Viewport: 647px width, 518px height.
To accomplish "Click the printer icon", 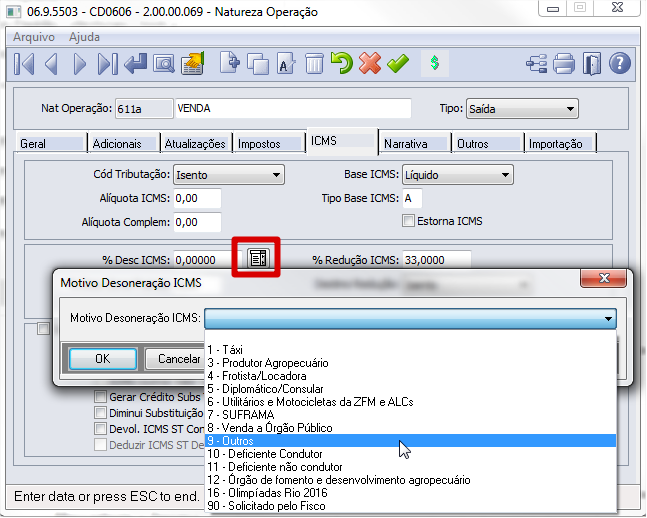I will tap(564, 64).
